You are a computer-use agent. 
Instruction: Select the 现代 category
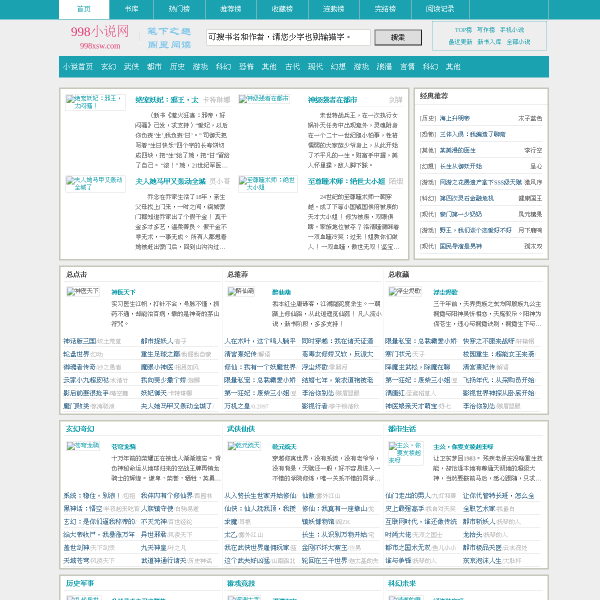tap(315, 67)
